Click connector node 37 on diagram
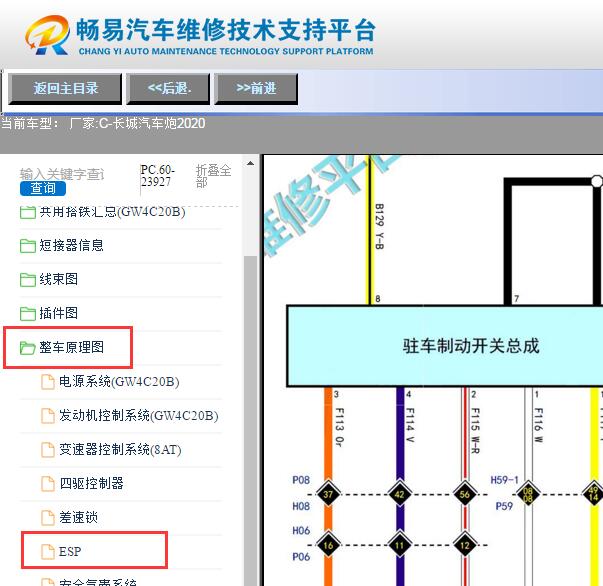 [328, 494]
